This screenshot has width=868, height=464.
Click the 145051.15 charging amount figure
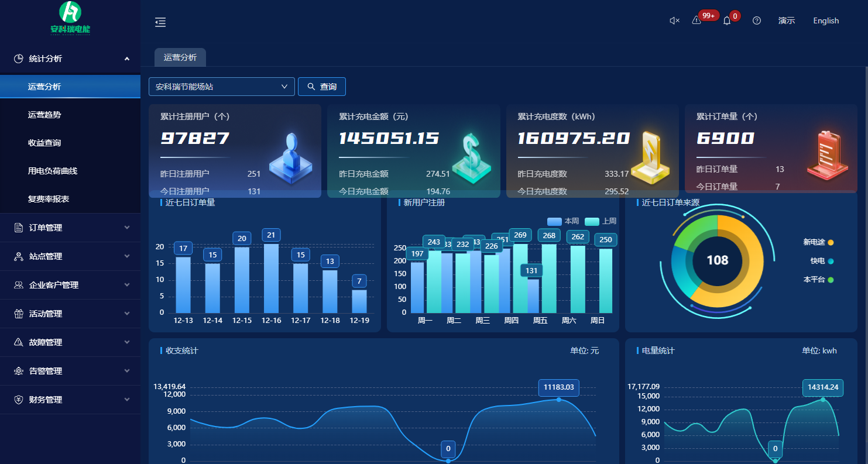[x=389, y=138]
